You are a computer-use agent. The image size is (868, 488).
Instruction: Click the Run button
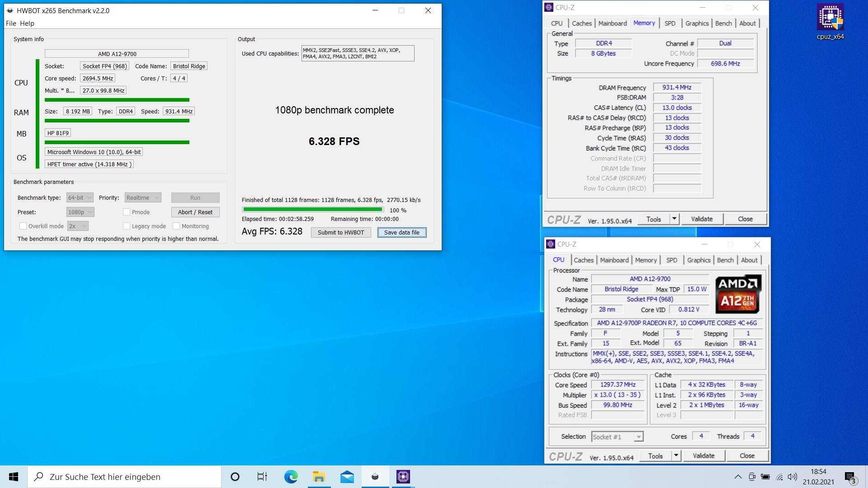tap(195, 197)
